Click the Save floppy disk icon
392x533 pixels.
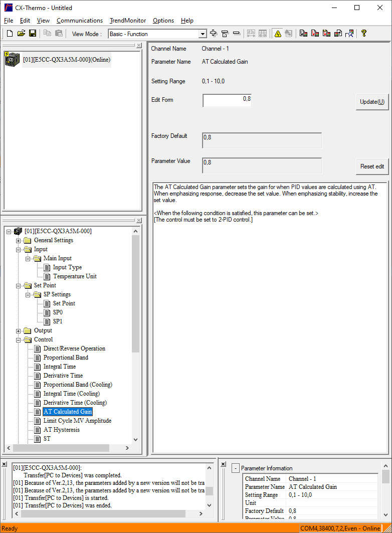coord(33,33)
